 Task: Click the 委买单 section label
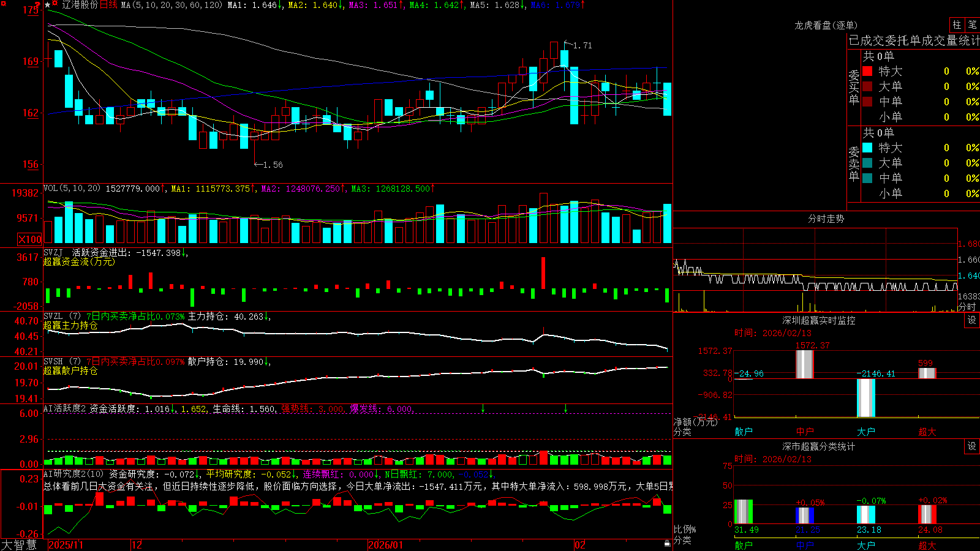coord(854,87)
